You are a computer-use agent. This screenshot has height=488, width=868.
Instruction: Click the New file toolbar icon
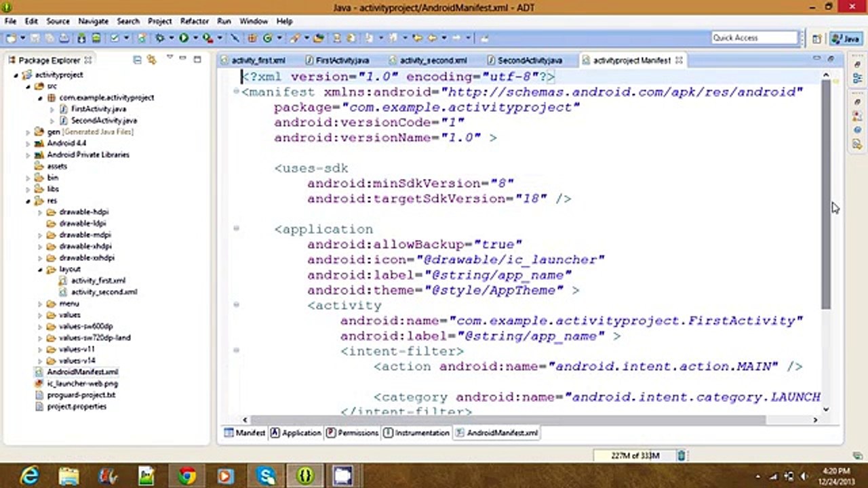pos(11,38)
